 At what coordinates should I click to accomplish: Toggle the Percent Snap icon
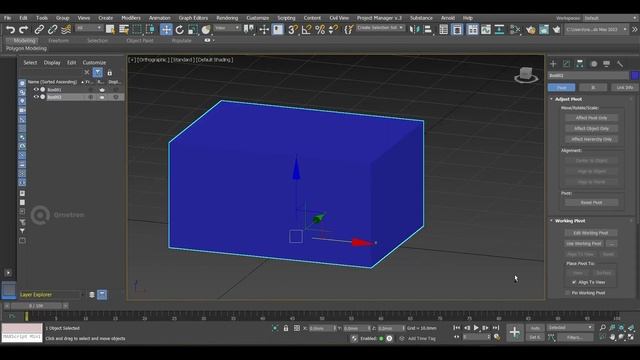(x=320, y=29)
